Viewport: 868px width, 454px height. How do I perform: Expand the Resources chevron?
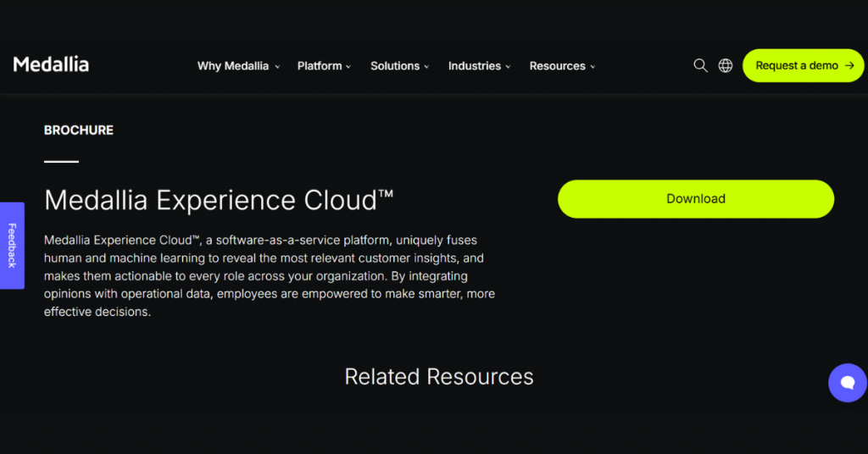tap(593, 67)
